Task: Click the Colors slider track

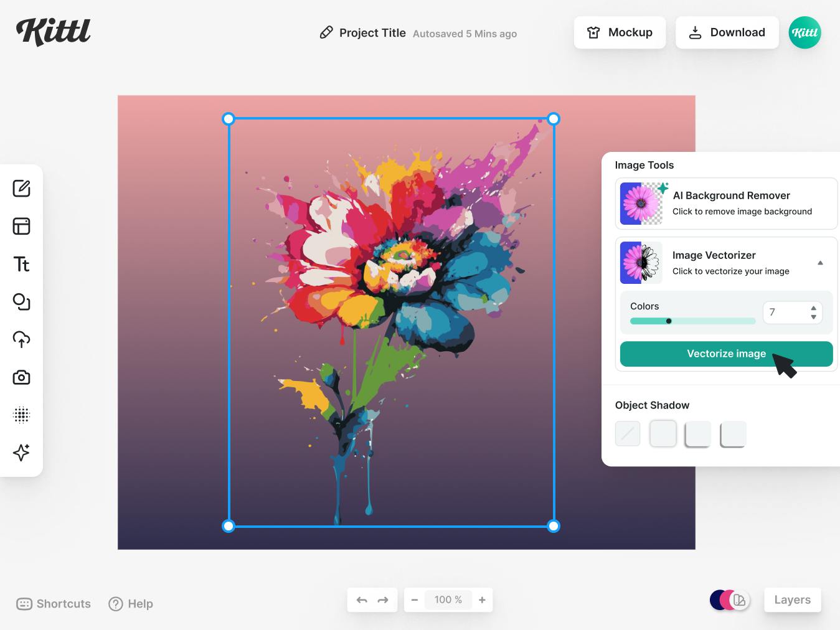Action: pos(692,321)
